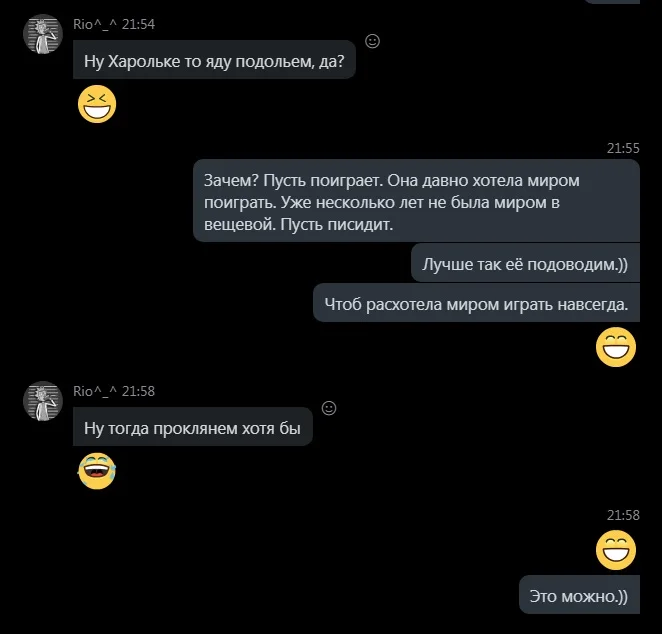Add reaction to 'Ну тогда проклянем хотя бы' message
The width and height of the screenshot is (662, 634).
[329, 408]
